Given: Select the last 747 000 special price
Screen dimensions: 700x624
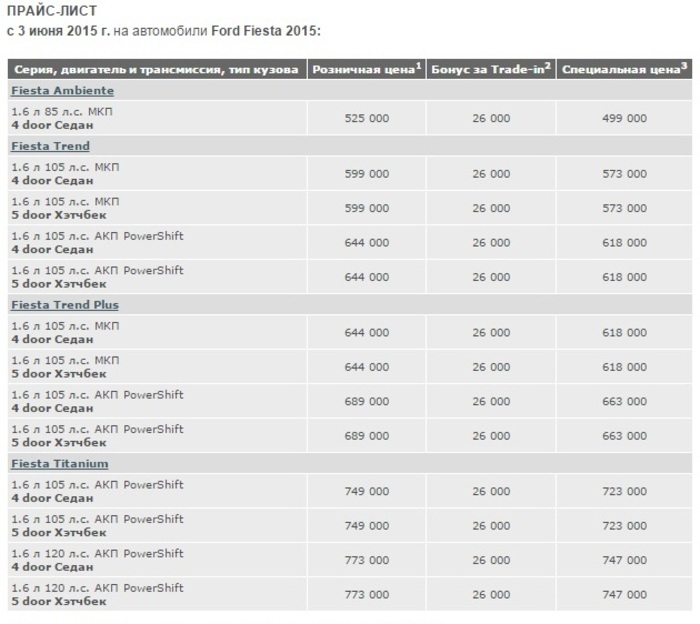Looking at the screenshot, I should 624,595.
